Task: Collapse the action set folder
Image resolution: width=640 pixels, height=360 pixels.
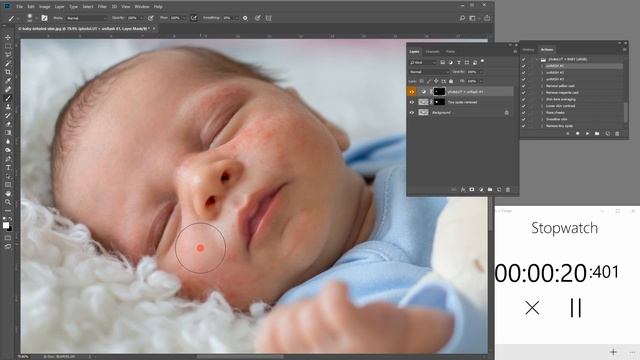Action: click(x=537, y=60)
